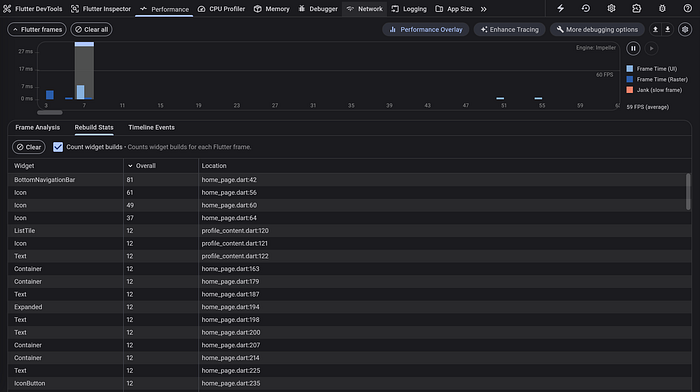Go to the Memory tab

tap(271, 9)
